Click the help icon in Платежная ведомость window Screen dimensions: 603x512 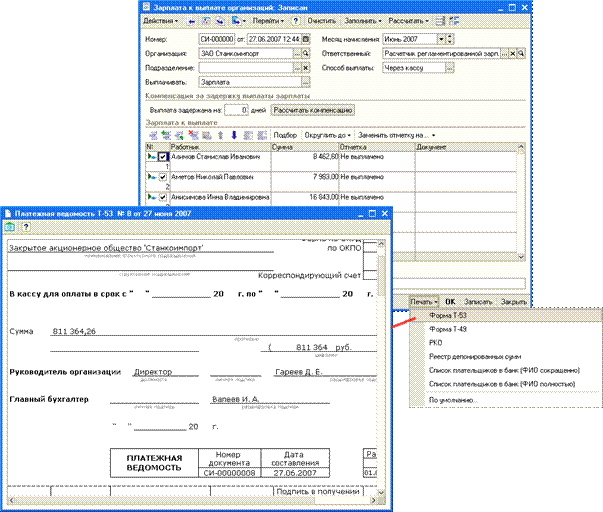(x=26, y=228)
